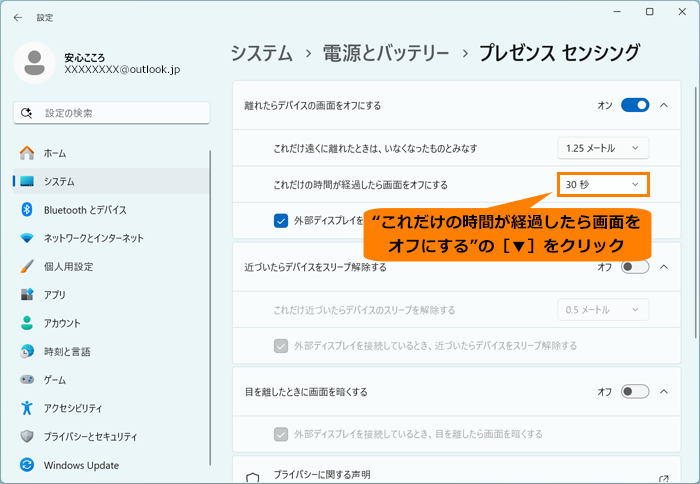Click the search magnifier icon
The width and height of the screenshot is (700, 484).
tap(26, 113)
